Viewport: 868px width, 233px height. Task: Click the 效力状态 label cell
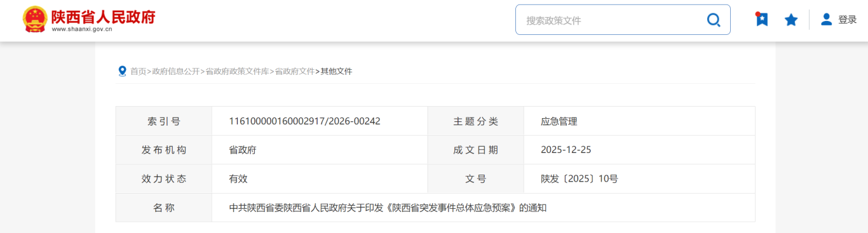coord(164,179)
